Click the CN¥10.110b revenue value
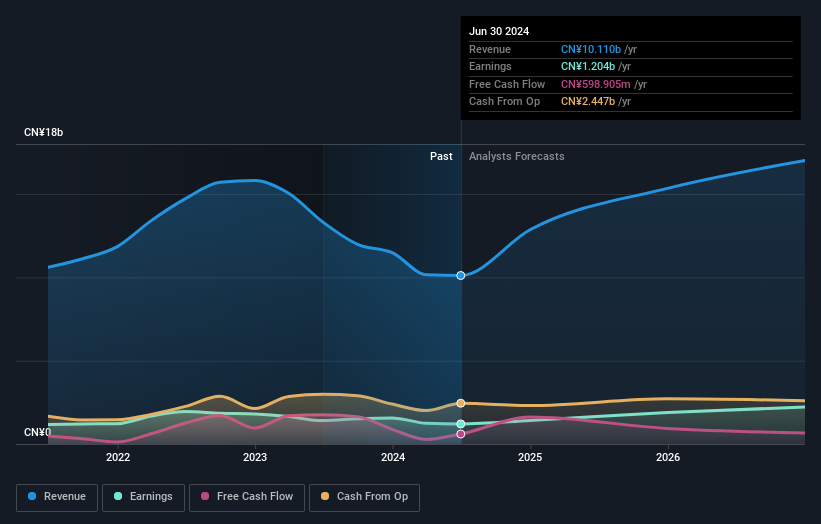This screenshot has height=524, width=821. coord(591,49)
